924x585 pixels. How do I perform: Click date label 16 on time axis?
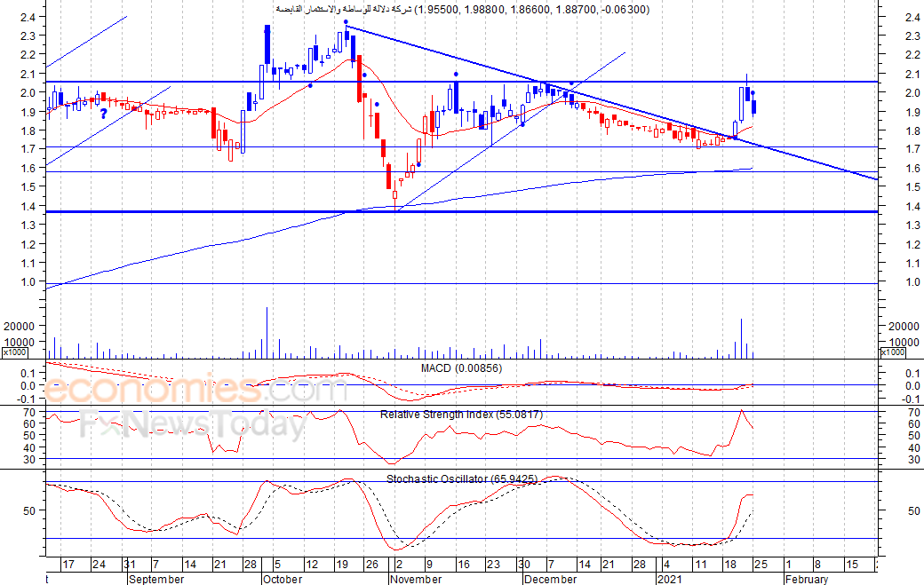(x=464, y=565)
